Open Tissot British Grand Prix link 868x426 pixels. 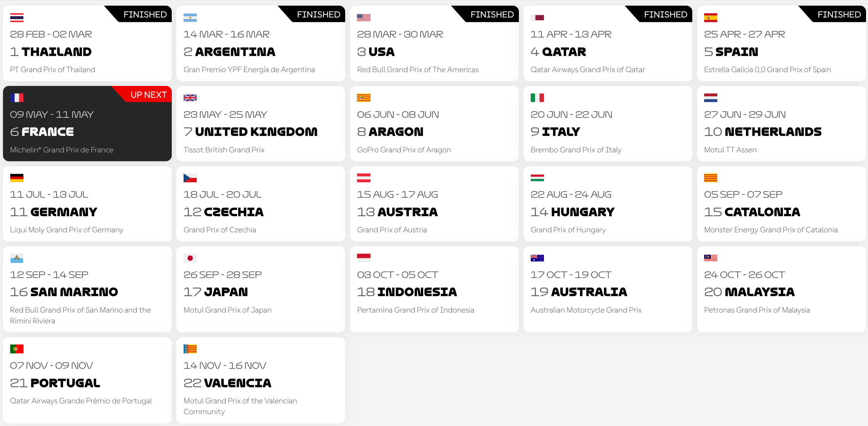click(x=224, y=150)
